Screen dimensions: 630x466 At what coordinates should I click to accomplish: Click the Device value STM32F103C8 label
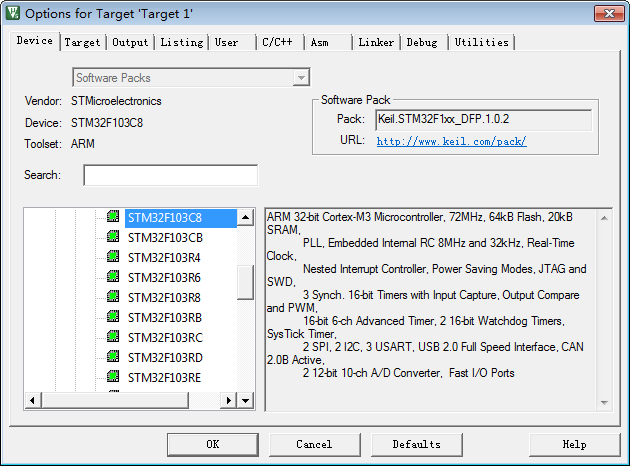(x=107, y=123)
